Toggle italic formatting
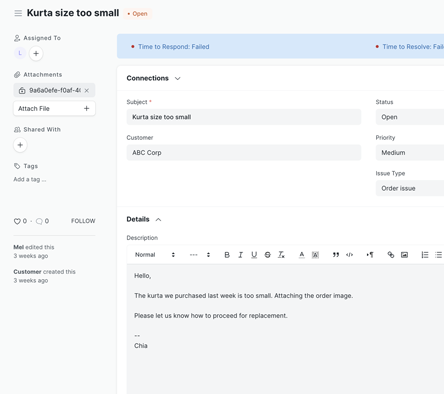The width and height of the screenshot is (444, 394). (x=240, y=255)
